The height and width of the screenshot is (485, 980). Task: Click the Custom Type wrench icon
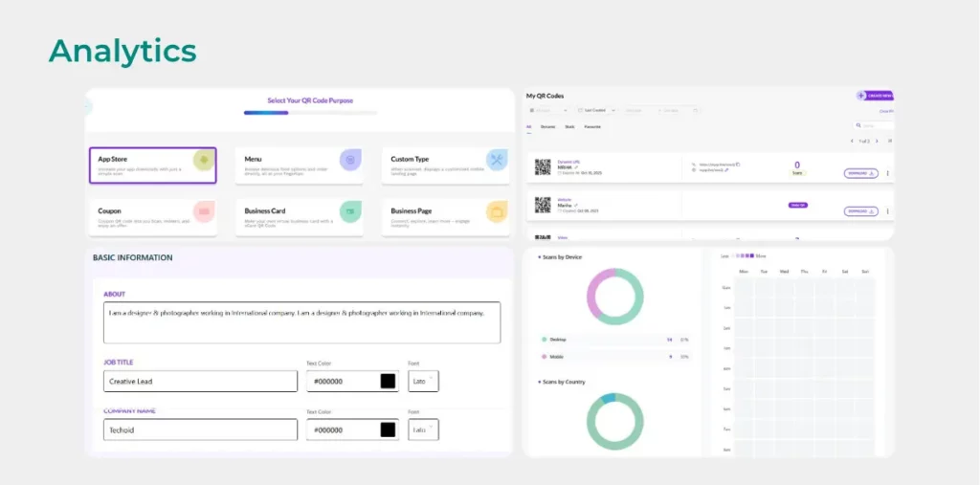coord(497,160)
